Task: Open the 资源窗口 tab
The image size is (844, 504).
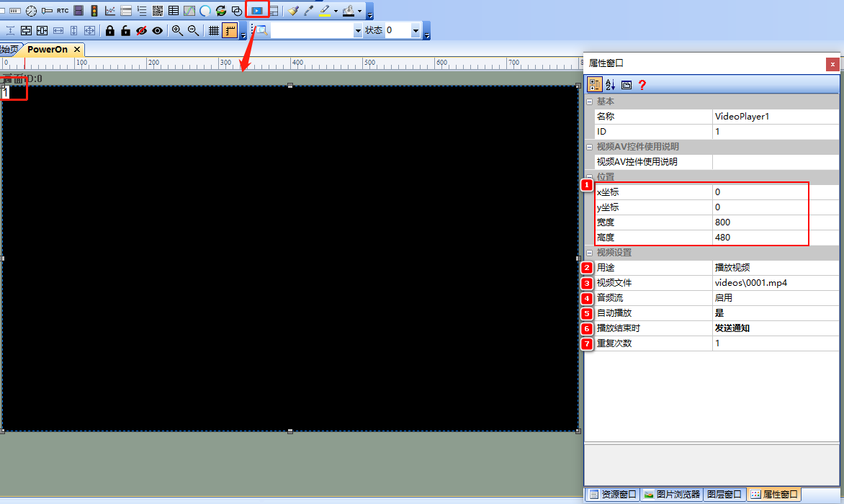Action: [x=612, y=495]
